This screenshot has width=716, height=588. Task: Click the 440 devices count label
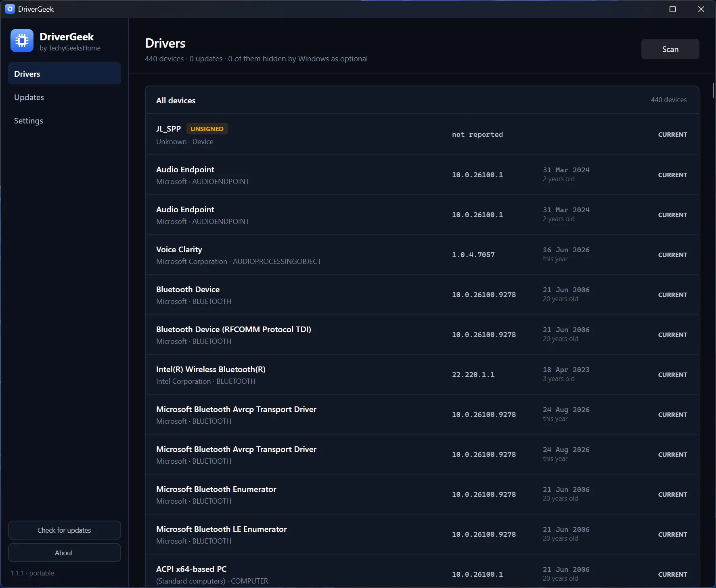point(668,100)
